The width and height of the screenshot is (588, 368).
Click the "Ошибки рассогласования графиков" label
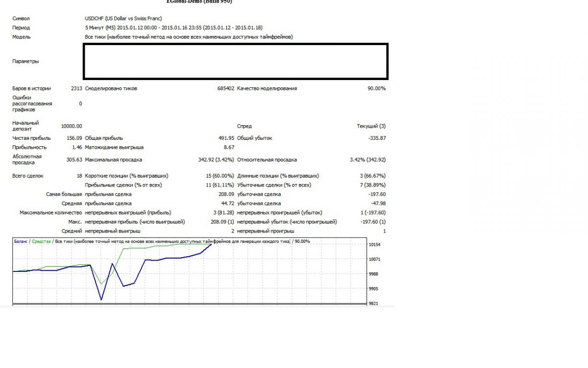coord(32,104)
